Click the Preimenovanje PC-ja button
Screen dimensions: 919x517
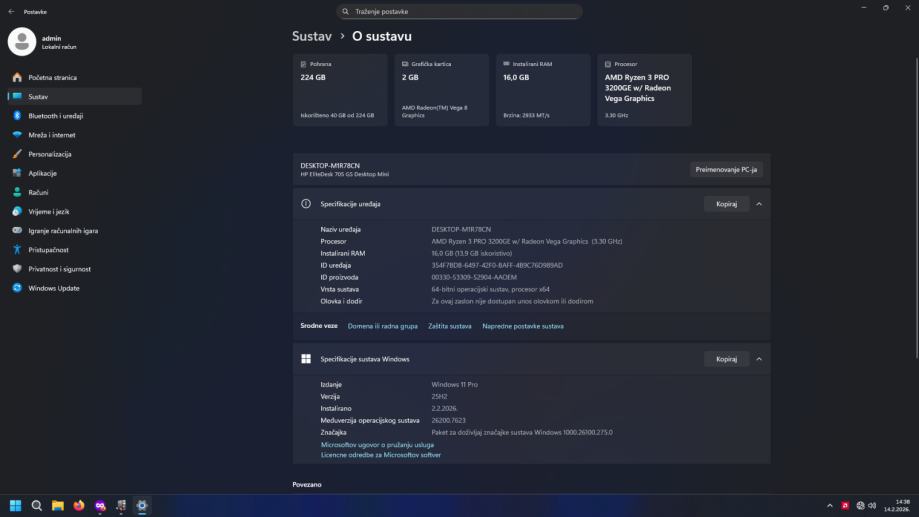[x=726, y=169]
